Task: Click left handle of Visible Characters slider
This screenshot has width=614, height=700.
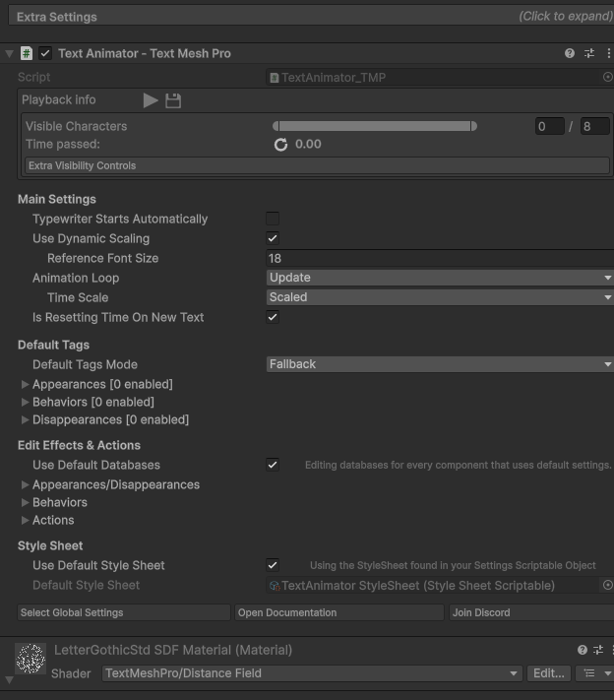Action: pyautogui.click(x=276, y=126)
